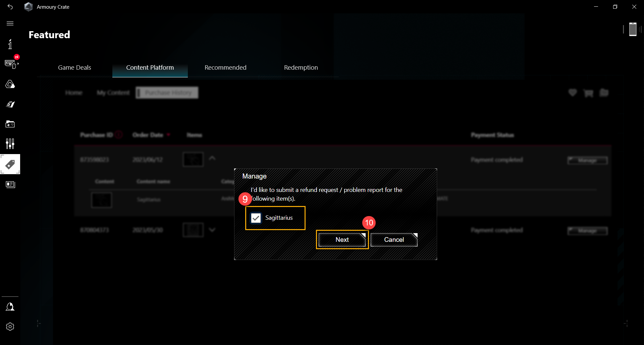Viewport: 644px width, 345px height.
Task: Open User Center profile icon
Action: 10,306
